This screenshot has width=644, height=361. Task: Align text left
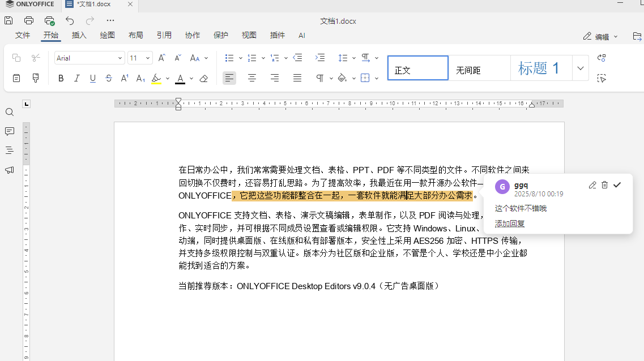[229, 78]
